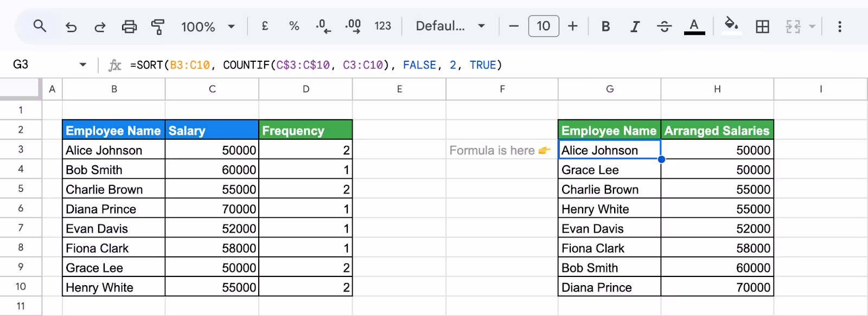
Task: Select column C header
Action: pos(212,89)
